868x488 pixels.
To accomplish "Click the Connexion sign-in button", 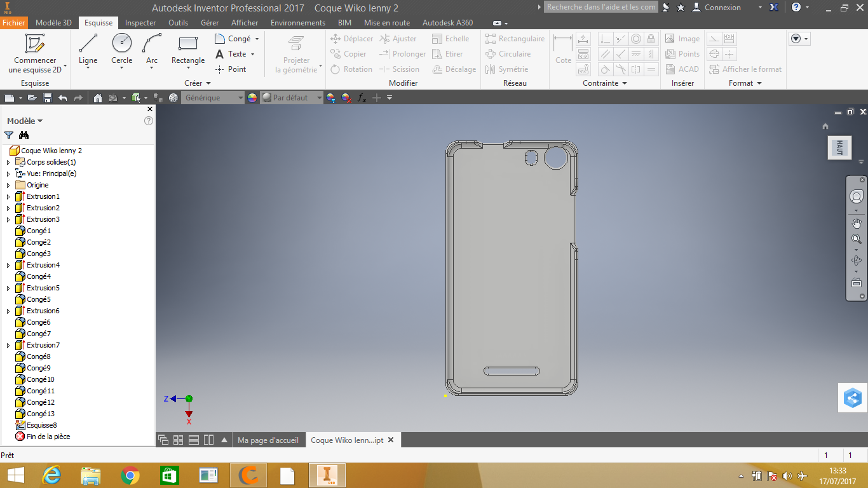I will click(716, 8).
